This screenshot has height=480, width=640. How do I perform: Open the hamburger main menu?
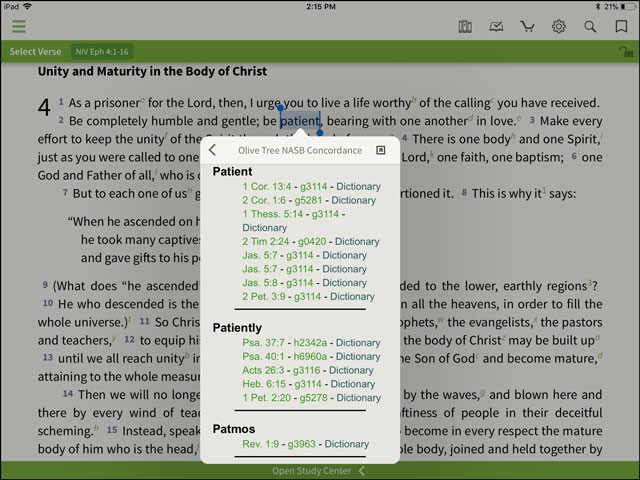[x=19, y=27]
